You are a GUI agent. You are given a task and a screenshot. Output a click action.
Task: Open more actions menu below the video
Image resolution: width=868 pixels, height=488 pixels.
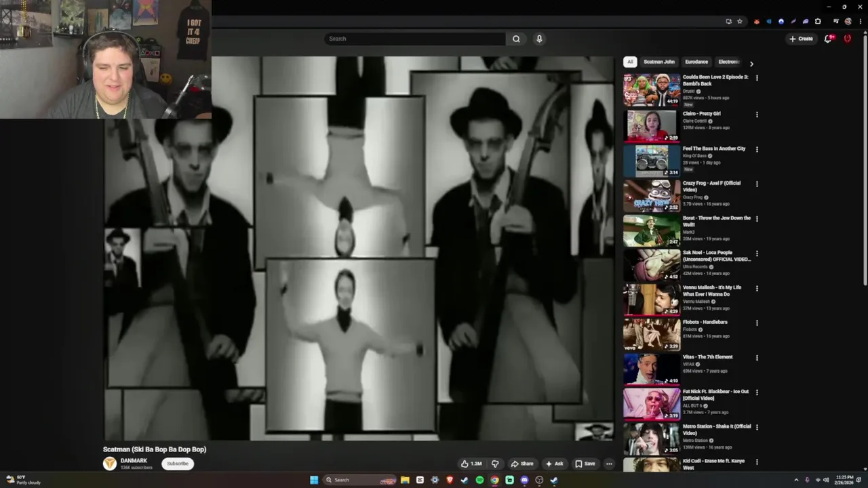[x=609, y=464]
